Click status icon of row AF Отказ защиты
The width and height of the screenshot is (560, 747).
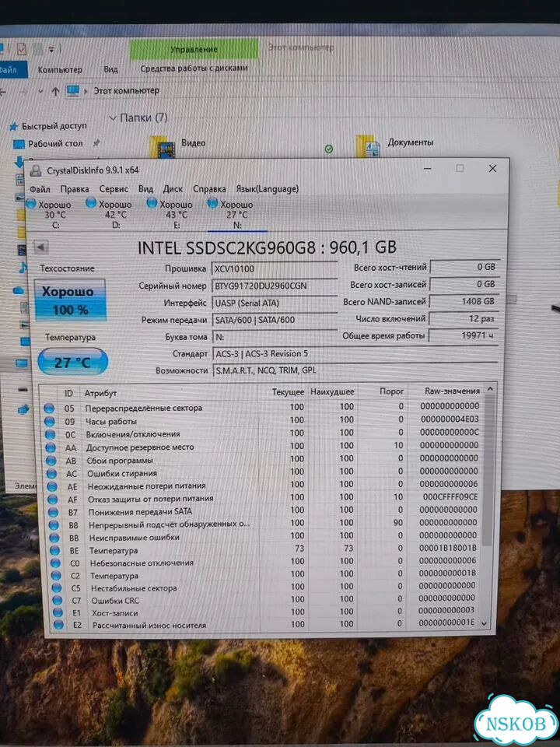tap(52, 500)
